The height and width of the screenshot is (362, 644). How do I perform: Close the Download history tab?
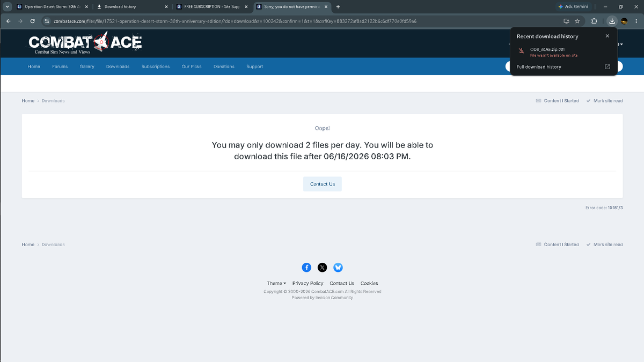[x=166, y=6]
